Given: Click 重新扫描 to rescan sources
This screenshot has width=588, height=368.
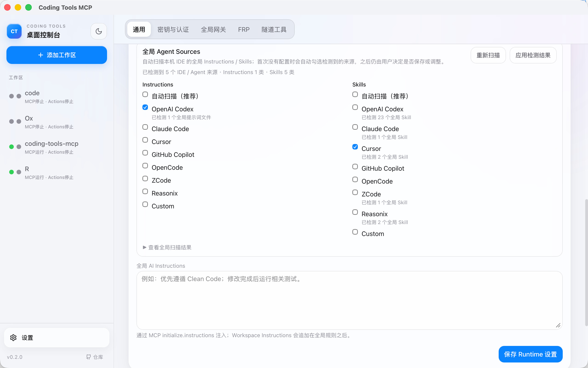Looking at the screenshot, I should 488,55.
